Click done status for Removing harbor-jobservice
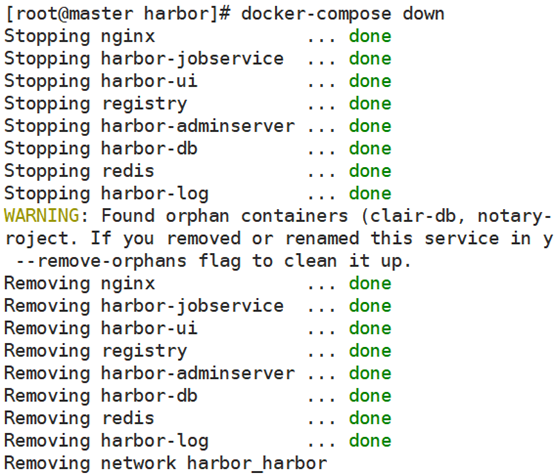This screenshot has height=474, width=554. pyautogui.click(x=370, y=306)
